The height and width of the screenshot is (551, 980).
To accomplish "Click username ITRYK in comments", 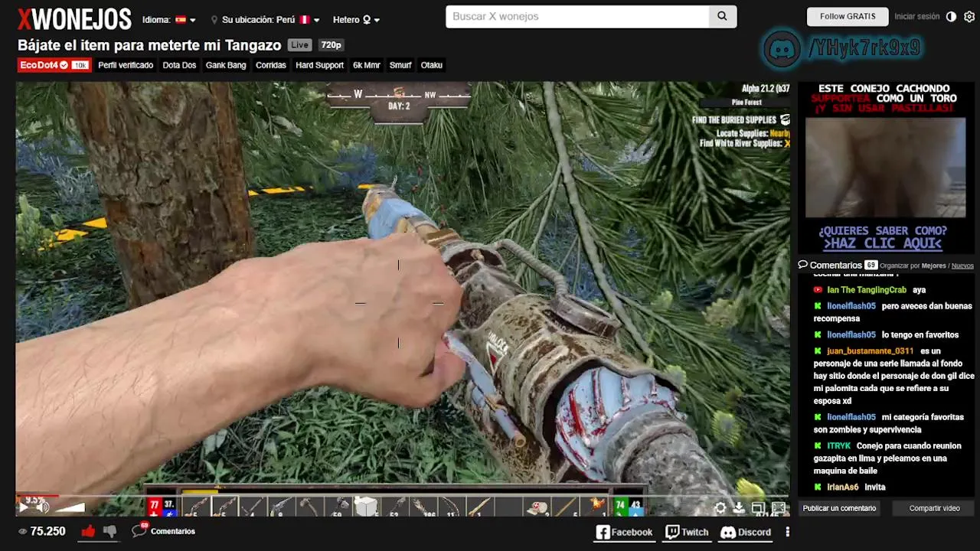I will (838, 445).
